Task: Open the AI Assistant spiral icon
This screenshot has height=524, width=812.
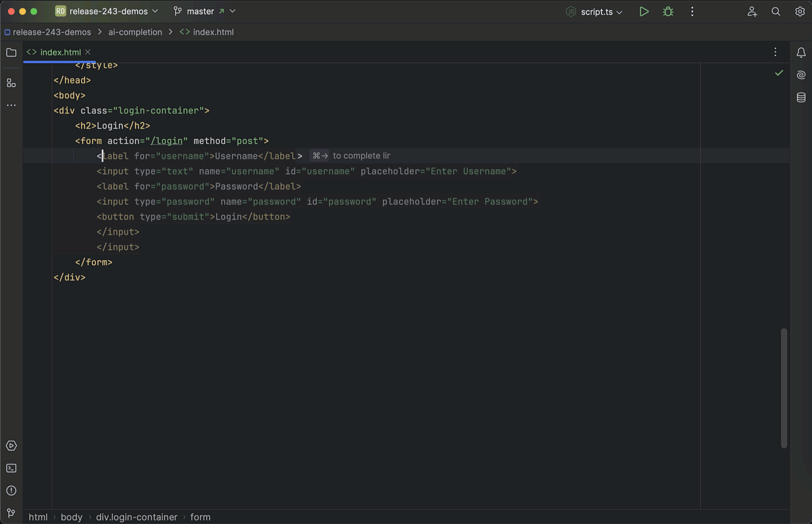Action: tap(801, 75)
